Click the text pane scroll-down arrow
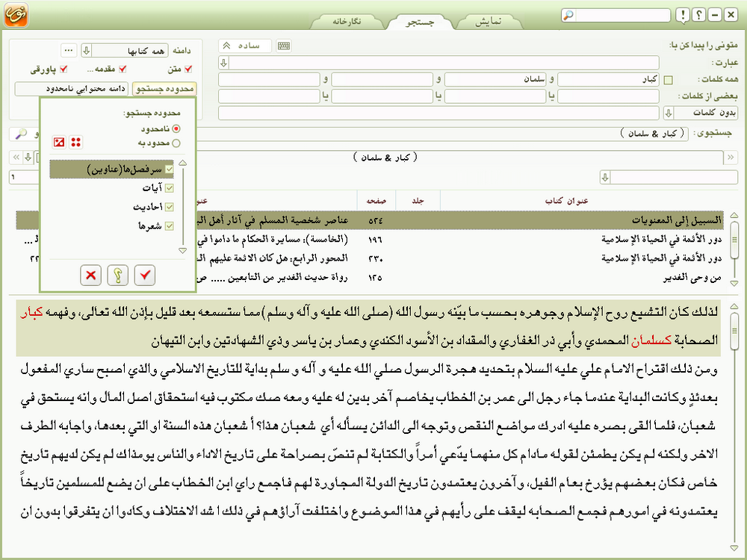747x560 pixels. point(734,549)
